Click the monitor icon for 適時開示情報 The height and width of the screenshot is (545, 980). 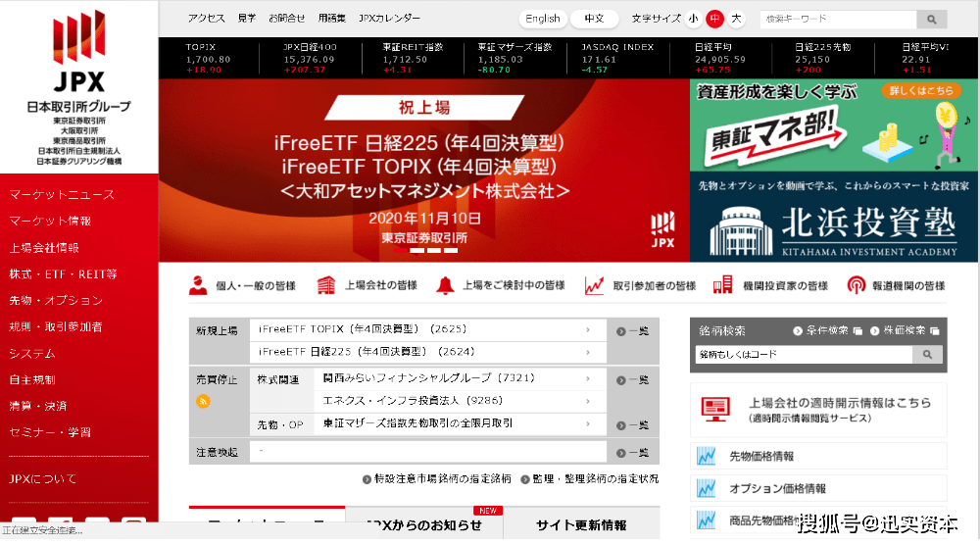pyautogui.click(x=715, y=410)
